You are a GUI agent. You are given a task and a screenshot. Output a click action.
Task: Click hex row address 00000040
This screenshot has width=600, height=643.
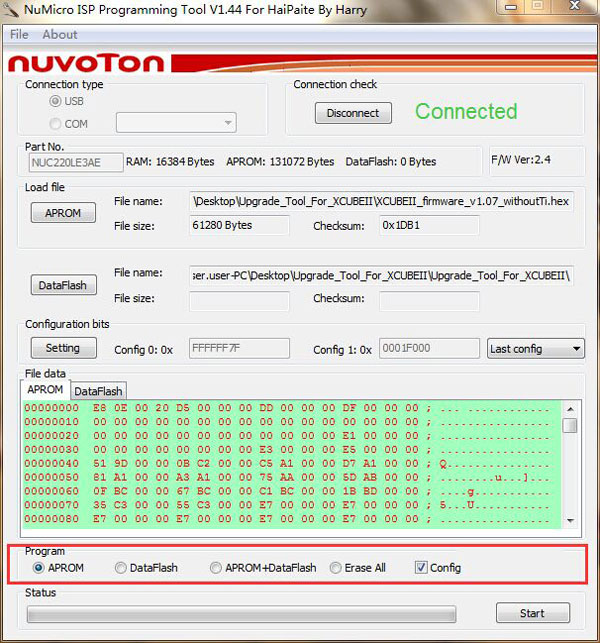click(51, 463)
